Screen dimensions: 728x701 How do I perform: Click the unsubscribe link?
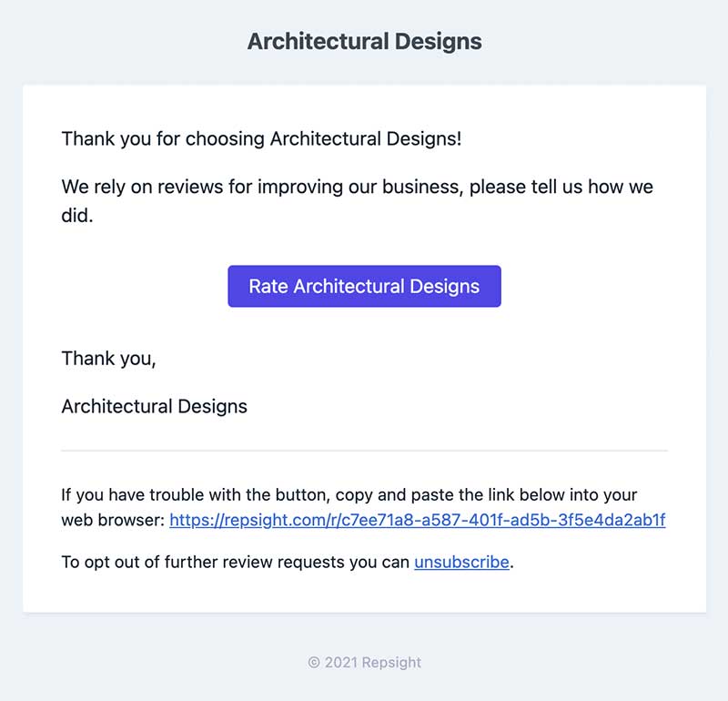[461, 562]
